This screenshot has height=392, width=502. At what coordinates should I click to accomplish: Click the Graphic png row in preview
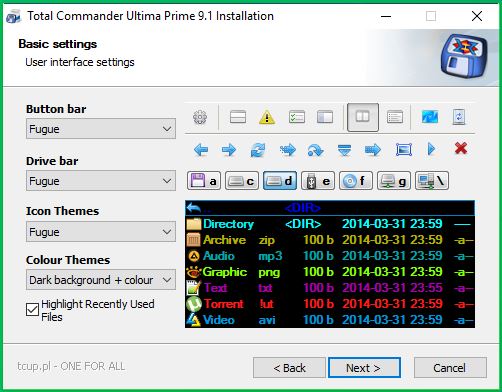tap(330, 272)
